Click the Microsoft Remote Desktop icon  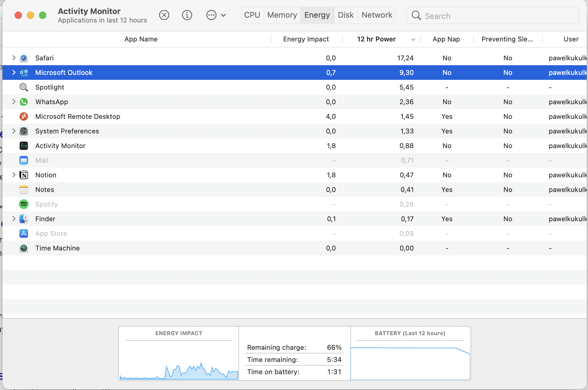point(24,116)
